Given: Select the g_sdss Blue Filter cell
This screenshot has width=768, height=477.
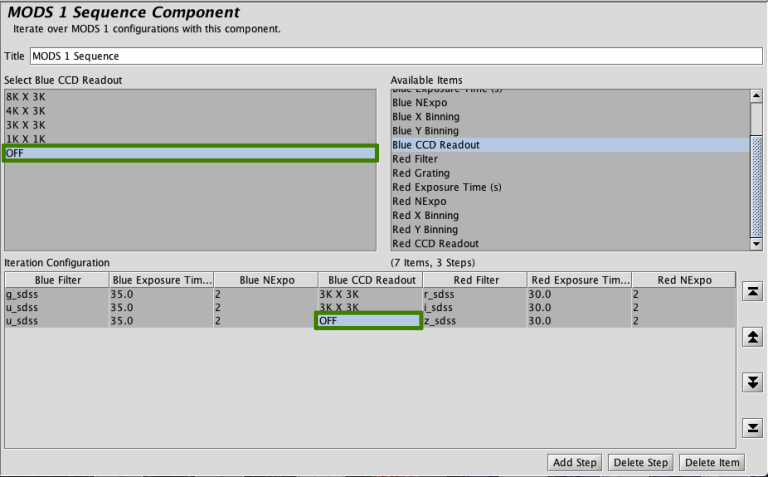Looking at the screenshot, I should pyautogui.click(x=57, y=294).
